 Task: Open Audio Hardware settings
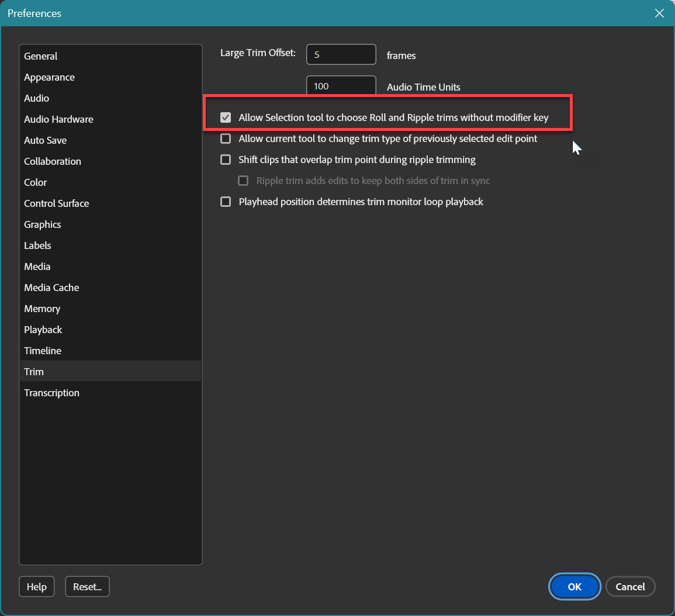(58, 119)
